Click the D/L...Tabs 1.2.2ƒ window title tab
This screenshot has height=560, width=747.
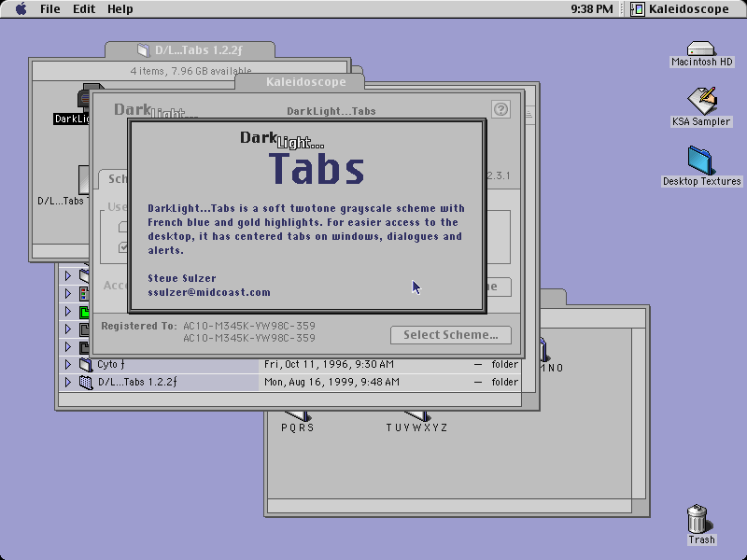tap(190, 49)
